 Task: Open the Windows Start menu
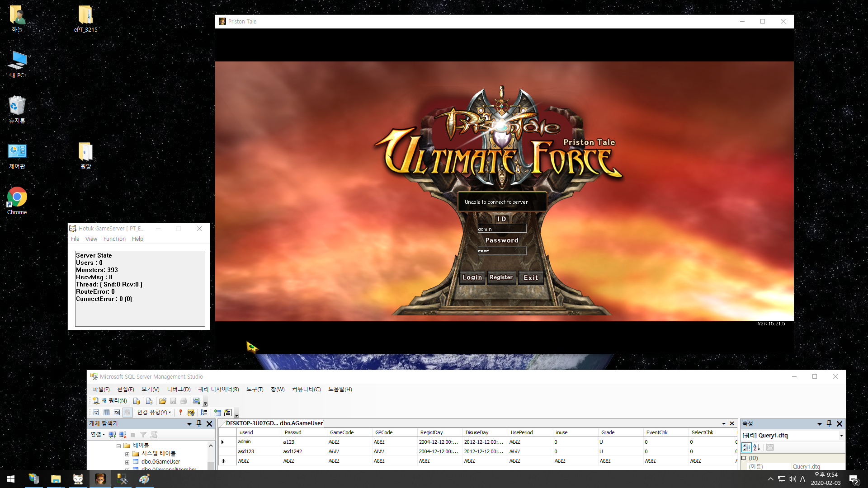(11, 479)
